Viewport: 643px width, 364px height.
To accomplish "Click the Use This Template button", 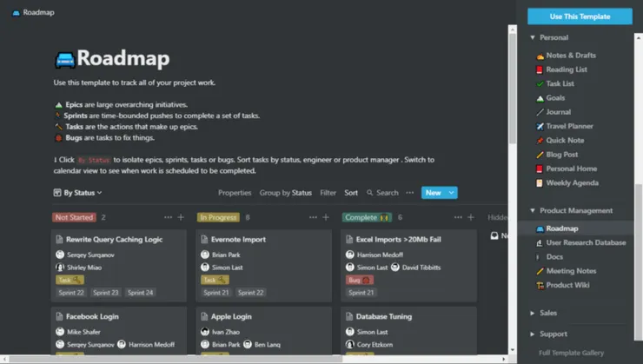I will tap(580, 17).
